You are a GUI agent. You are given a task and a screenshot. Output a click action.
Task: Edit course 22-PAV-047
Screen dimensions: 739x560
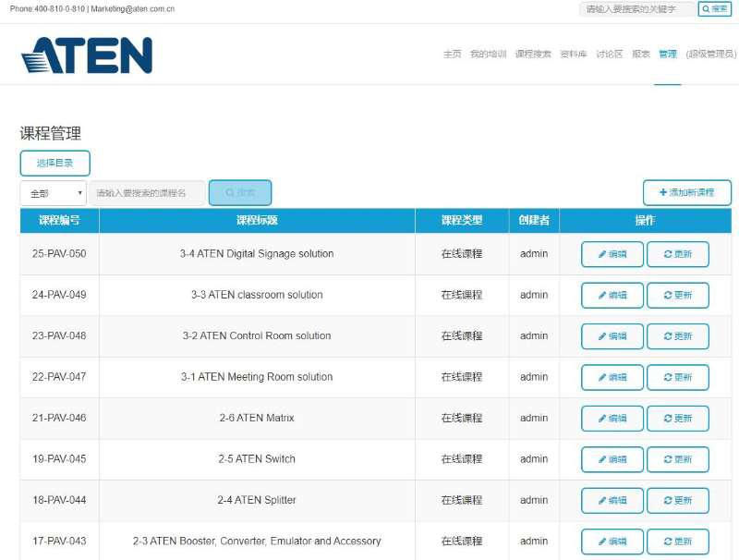tap(612, 377)
